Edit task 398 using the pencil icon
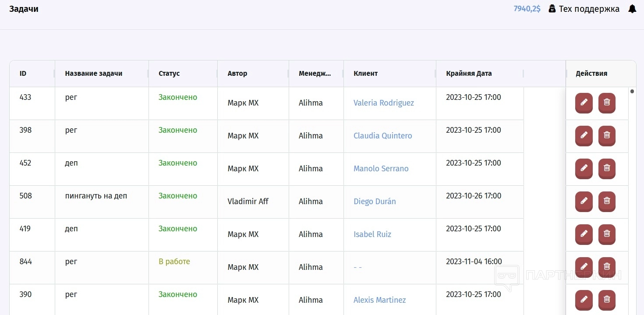The width and height of the screenshot is (644, 315). click(x=584, y=135)
